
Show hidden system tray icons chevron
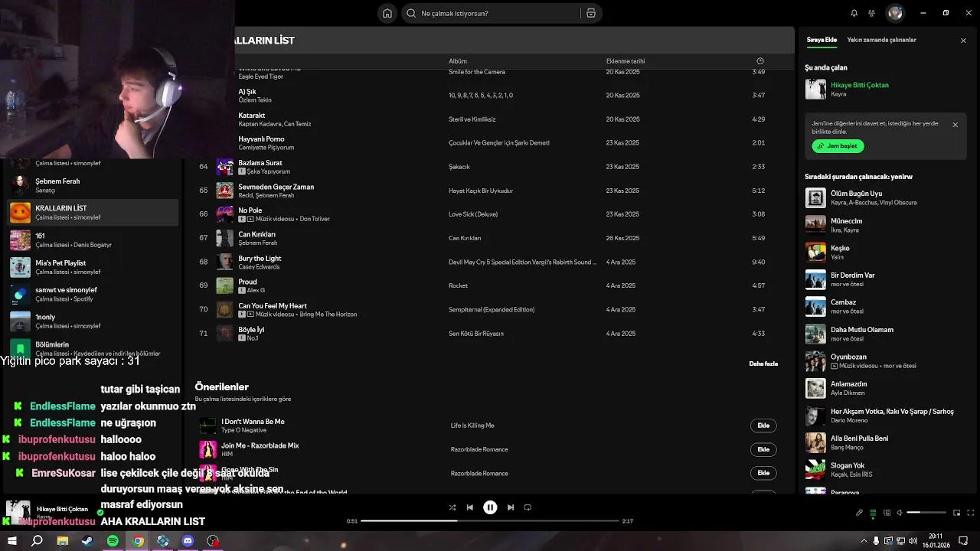(x=865, y=541)
